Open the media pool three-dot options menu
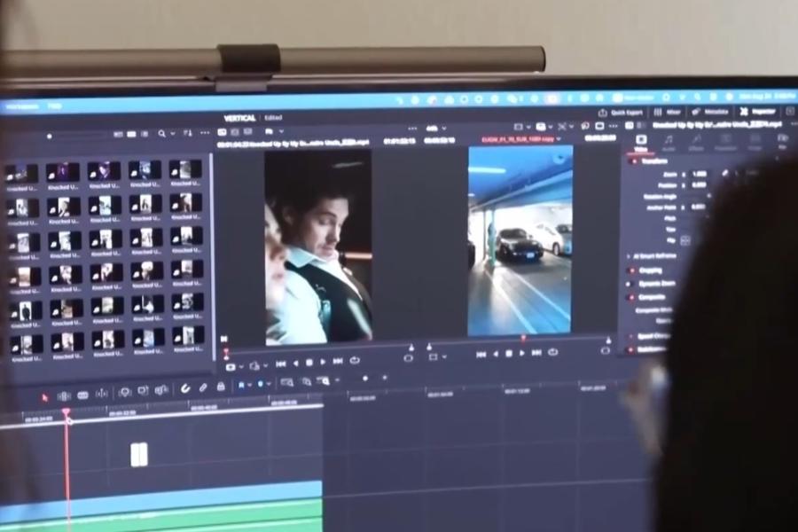This screenshot has height=532, width=798. pos(205,133)
